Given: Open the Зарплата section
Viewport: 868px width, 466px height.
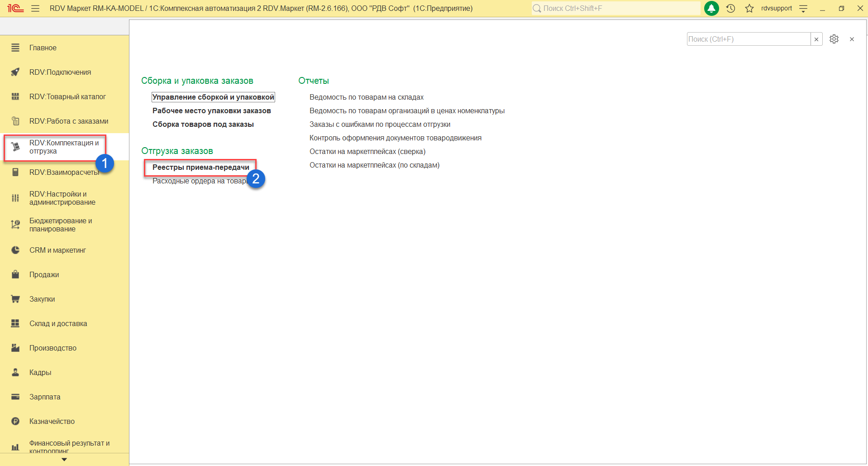Looking at the screenshot, I should (45, 397).
